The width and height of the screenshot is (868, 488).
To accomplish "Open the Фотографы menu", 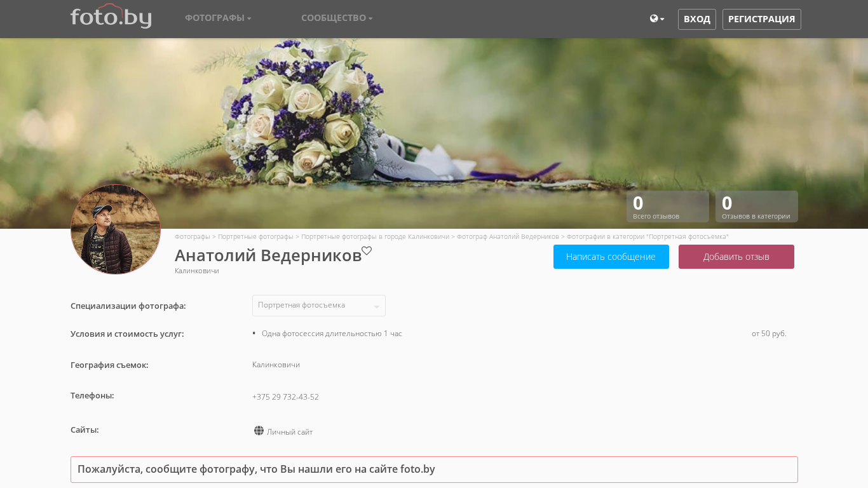I will 218,18.
